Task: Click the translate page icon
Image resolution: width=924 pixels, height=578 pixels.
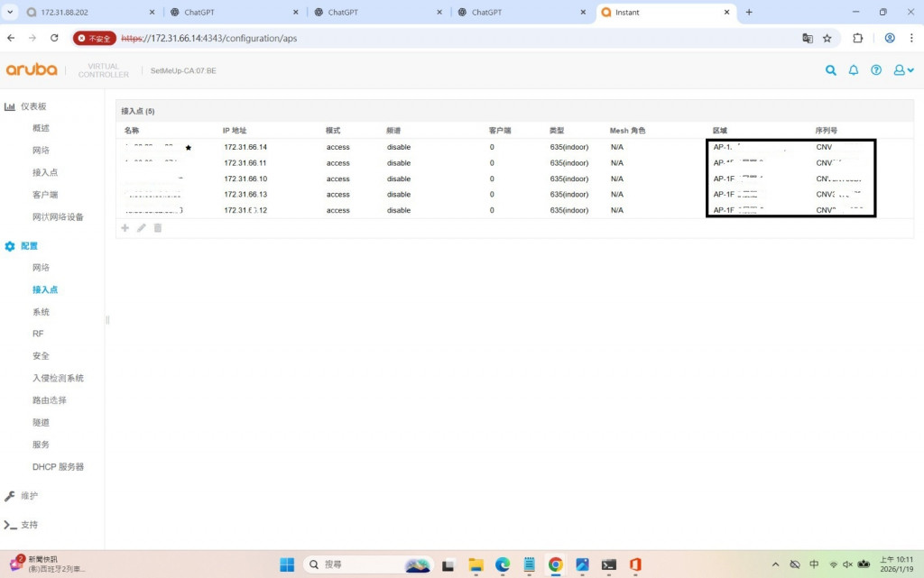Action: pyautogui.click(x=808, y=38)
